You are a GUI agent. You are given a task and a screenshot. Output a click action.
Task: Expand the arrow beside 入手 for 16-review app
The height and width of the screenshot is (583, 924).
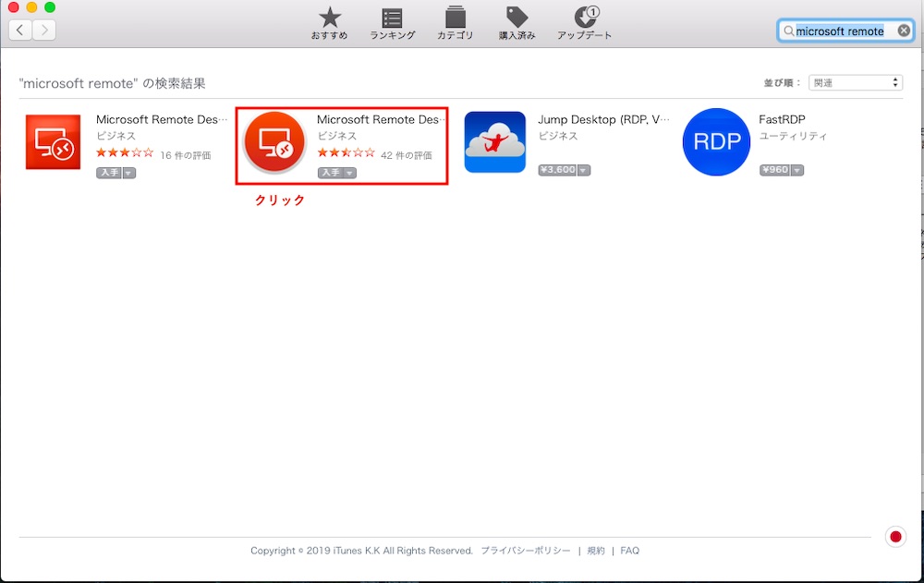coord(129,173)
